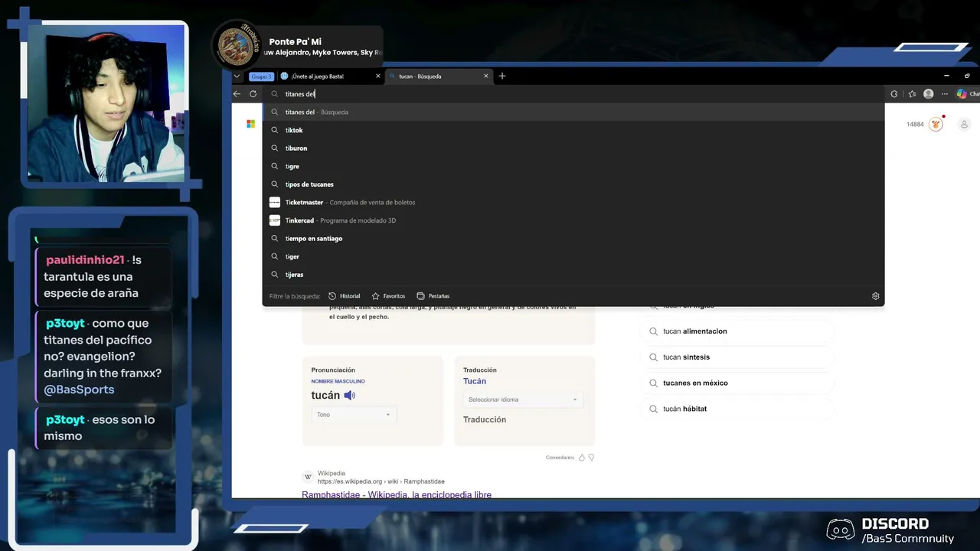980x551 pixels.
Task: Open address bar suggestion settings gear
Action: pos(875,296)
